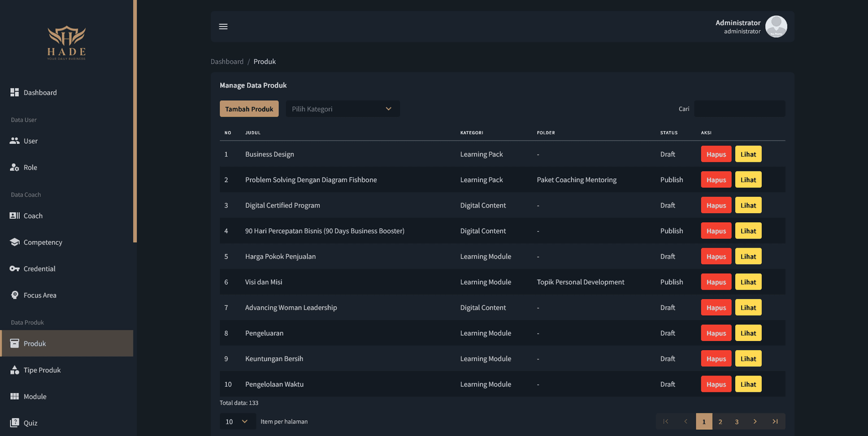Click the Dashboard breadcrumb link
Image resolution: width=868 pixels, height=436 pixels.
click(x=227, y=62)
